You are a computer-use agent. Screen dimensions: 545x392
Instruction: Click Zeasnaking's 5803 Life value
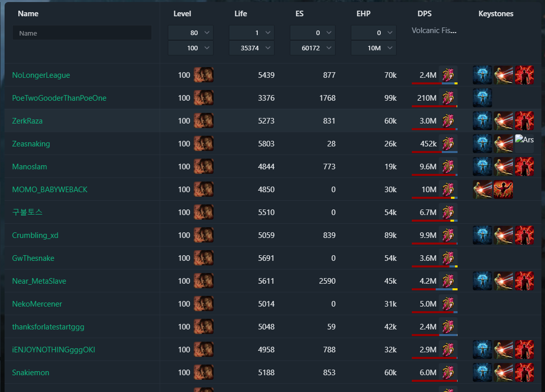click(x=266, y=143)
